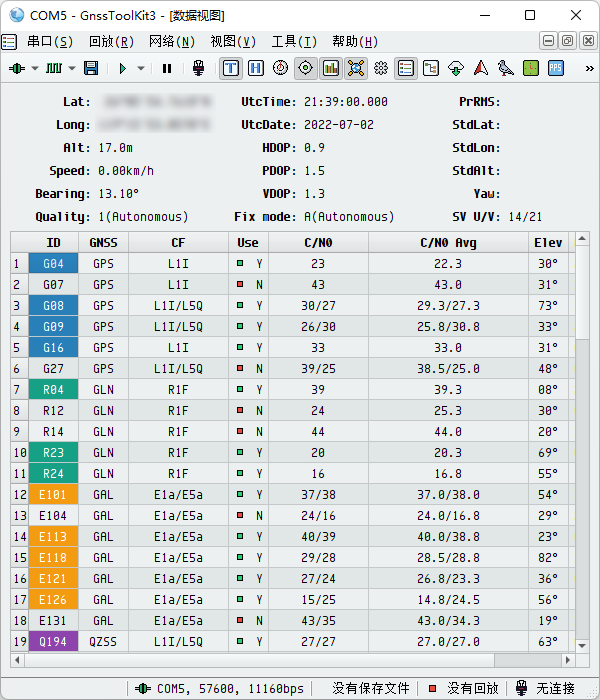Click the Use column header

pos(248,242)
